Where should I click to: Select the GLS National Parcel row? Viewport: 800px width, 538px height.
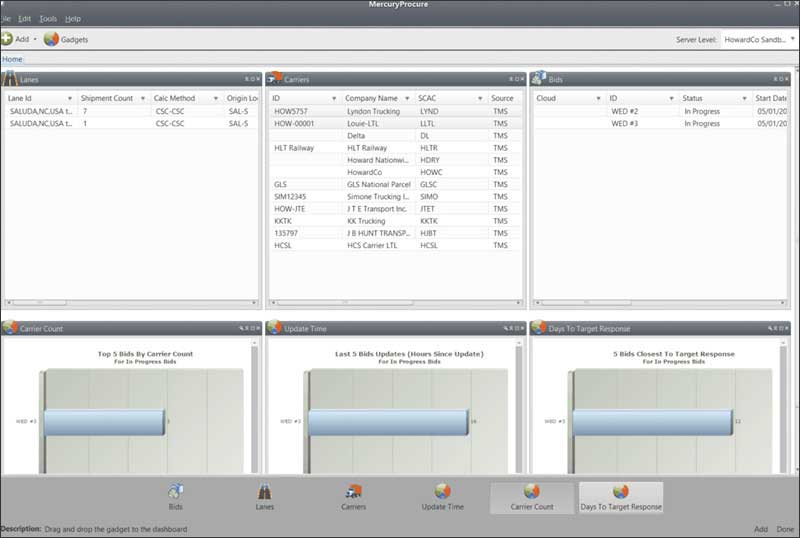[x=396, y=184]
